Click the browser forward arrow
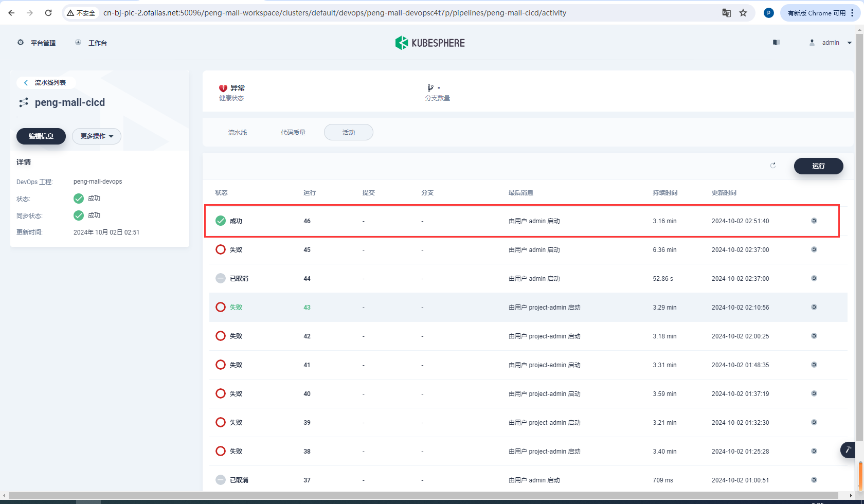Image resolution: width=864 pixels, height=504 pixels. (30, 13)
